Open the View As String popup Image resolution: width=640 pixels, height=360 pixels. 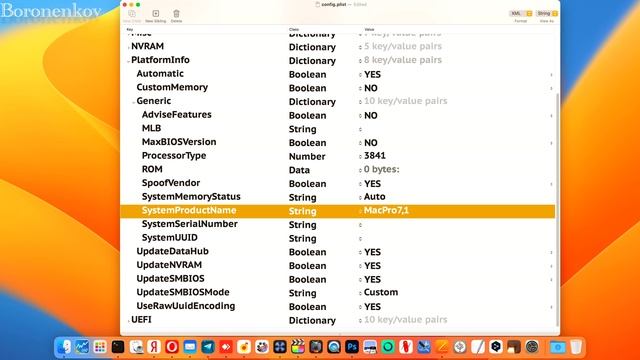click(x=547, y=13)
